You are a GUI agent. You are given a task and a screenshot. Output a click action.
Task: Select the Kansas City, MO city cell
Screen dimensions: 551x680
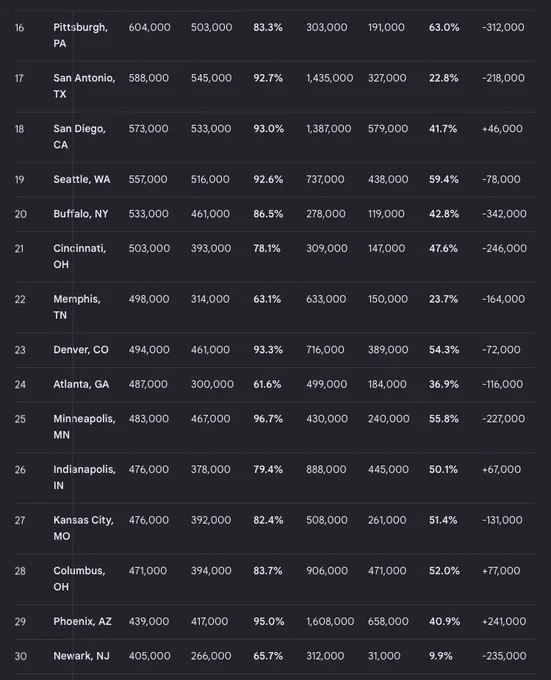[x=83, y=528]
